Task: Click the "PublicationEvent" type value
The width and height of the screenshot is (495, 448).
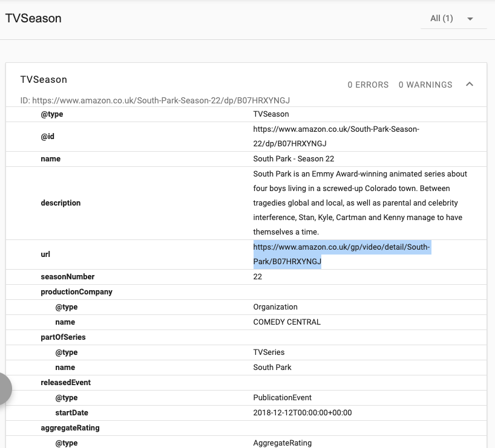Action: (282, 398)
